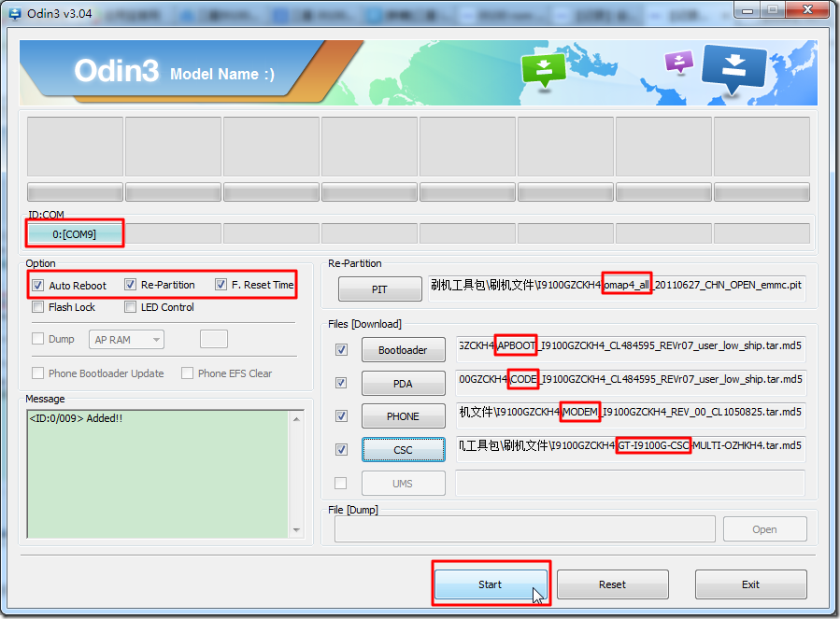The width and height of the screenshot is (840, 619).
Task: Click the first device progress bar
Action: pos(75,191)
